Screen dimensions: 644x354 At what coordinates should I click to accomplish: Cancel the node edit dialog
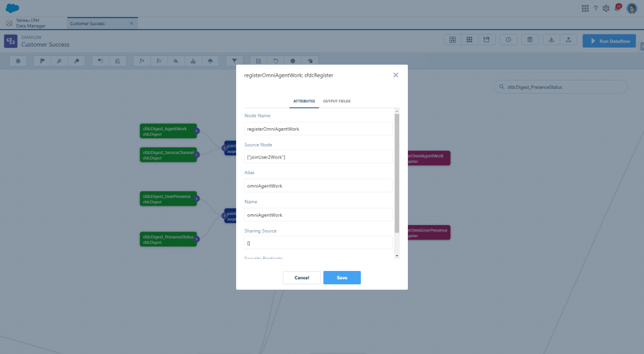point(302,277)
